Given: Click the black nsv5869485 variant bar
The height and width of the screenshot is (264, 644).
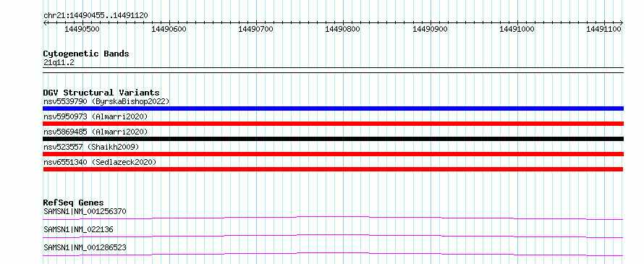Looking at the screenshot, I should coord(333,139).
